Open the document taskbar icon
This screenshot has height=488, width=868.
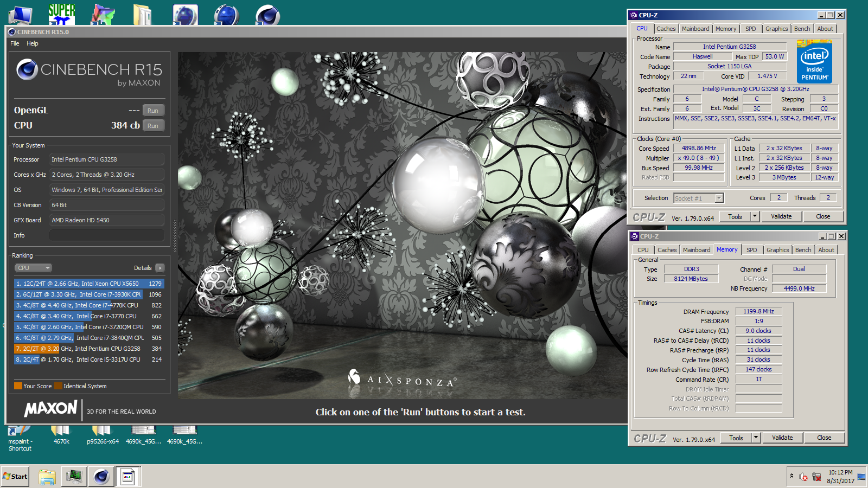(127, 477)
